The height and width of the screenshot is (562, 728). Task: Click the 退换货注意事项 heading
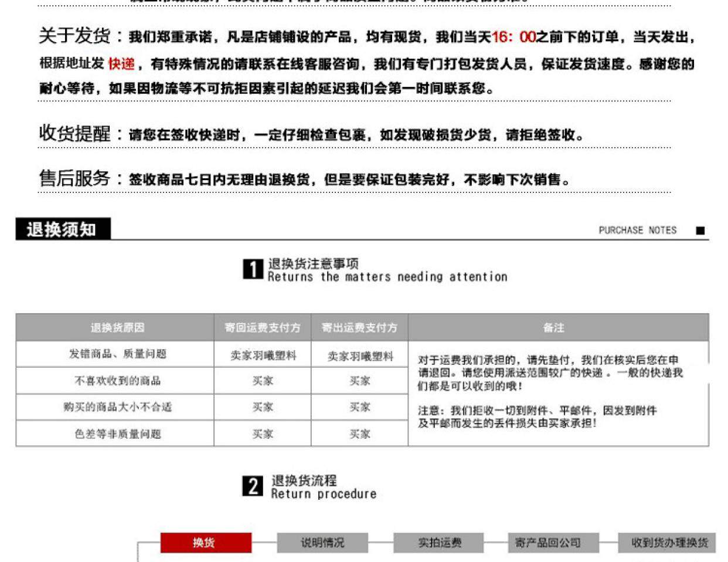point(313,263)
